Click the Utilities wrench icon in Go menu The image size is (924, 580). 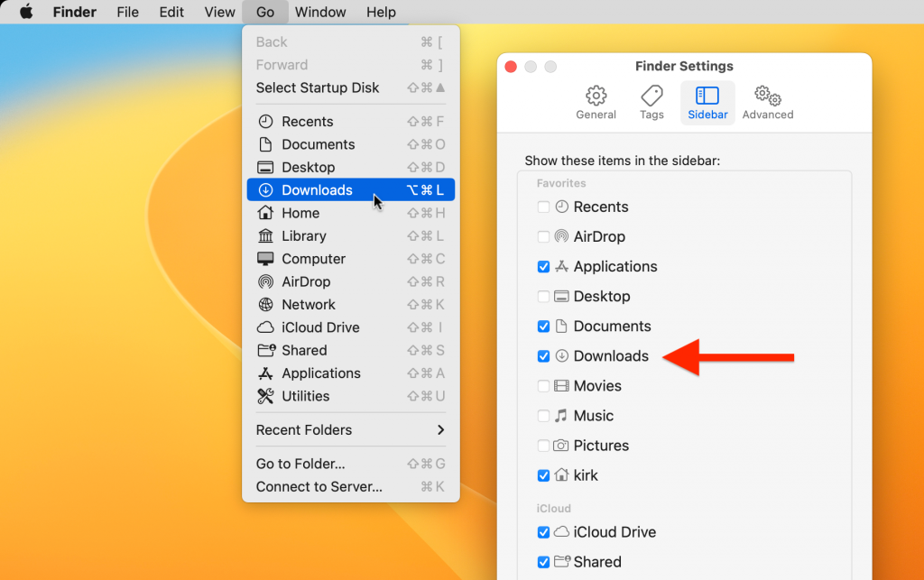(x=266, y=396)
